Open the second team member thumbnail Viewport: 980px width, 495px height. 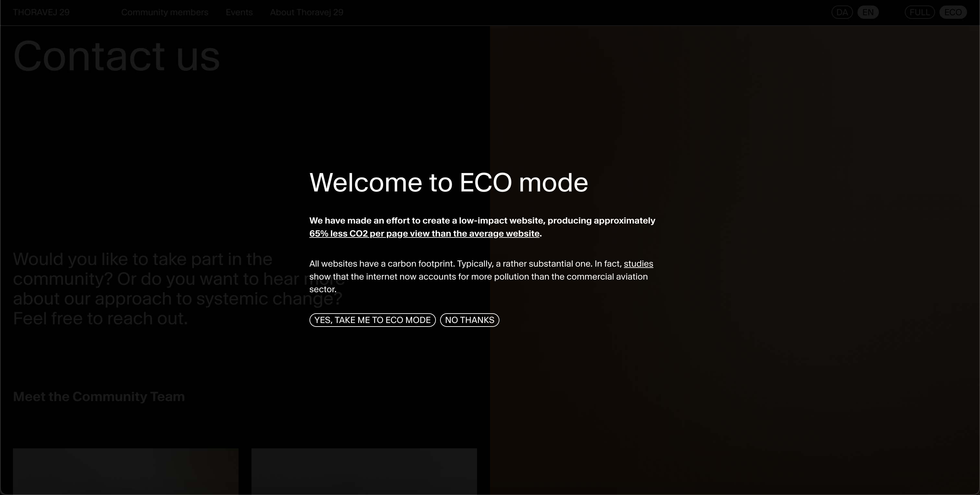pyautogui.click(x=364, y=471)
